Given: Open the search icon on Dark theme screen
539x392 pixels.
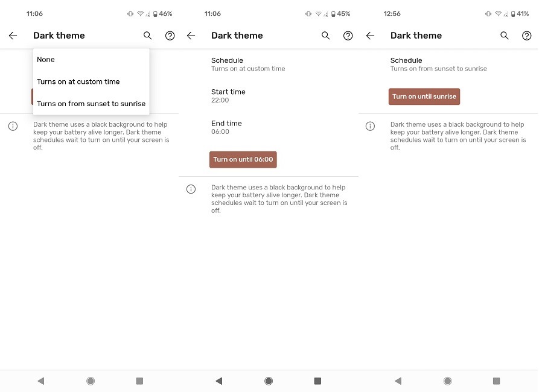Looking at the screenshot, I should pos(147,36).
